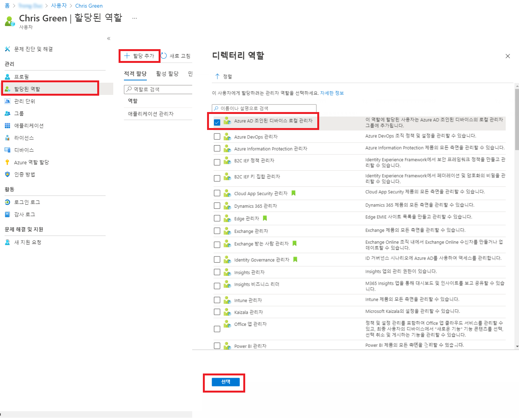Click the 애플리케이션 grid icon
The width and height of the screenshot is (519, 420).
tap(7, 125)
